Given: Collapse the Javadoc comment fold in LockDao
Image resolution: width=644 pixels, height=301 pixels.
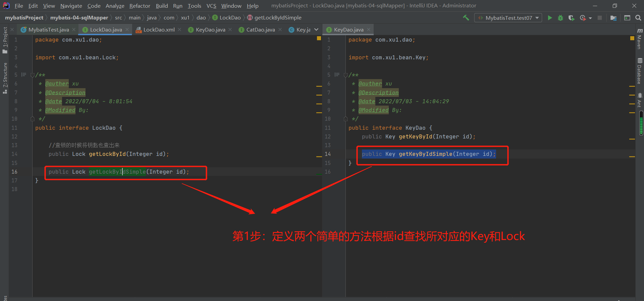Looking at the screenshot, I should [33, 75].
